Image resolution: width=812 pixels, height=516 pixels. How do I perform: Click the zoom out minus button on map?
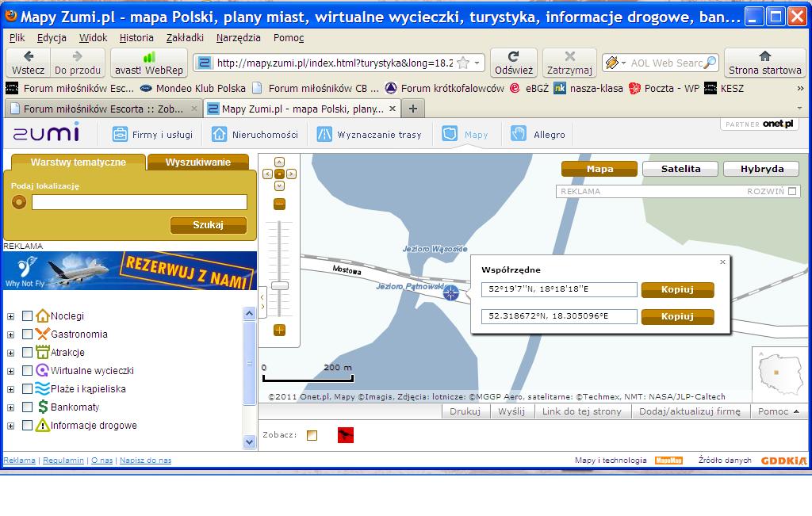(279, 204)
